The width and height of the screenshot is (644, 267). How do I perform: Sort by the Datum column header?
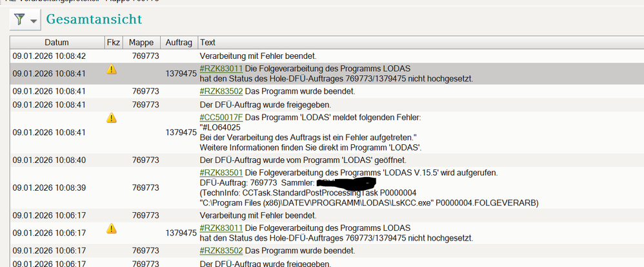tap(57, 42)
